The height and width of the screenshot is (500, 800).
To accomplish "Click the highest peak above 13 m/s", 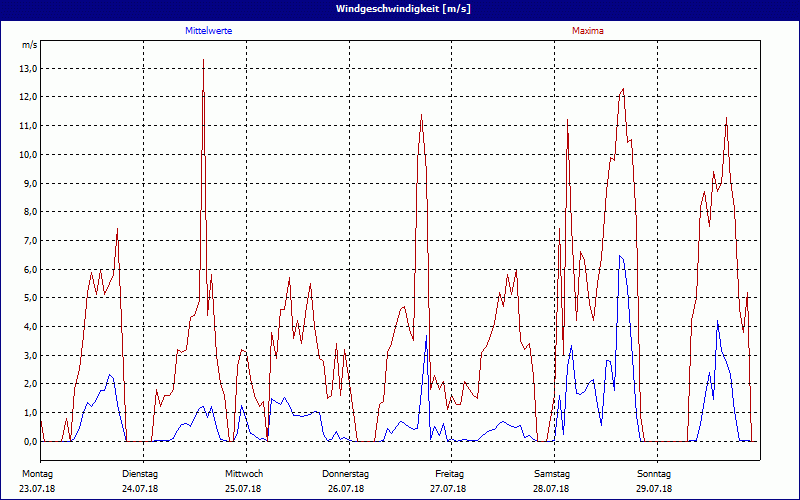I will 203,61.
